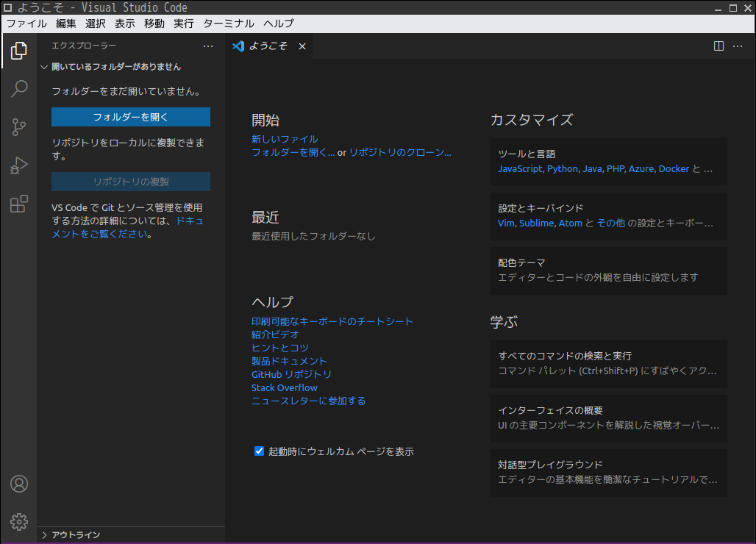Open the Explorer view in activity bar
Image resolution: width=756 pixels, height=544 pixels.
(x=19, y=51)
